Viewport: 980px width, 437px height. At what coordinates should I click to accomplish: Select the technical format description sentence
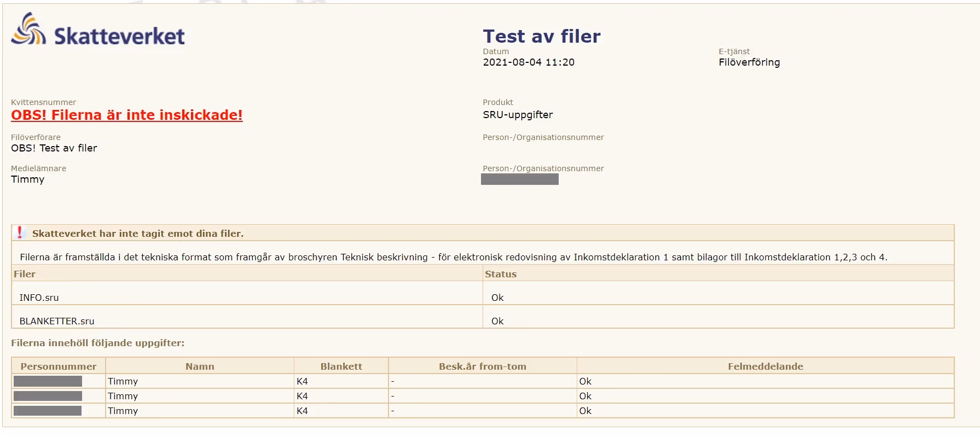tap(454, 257)
